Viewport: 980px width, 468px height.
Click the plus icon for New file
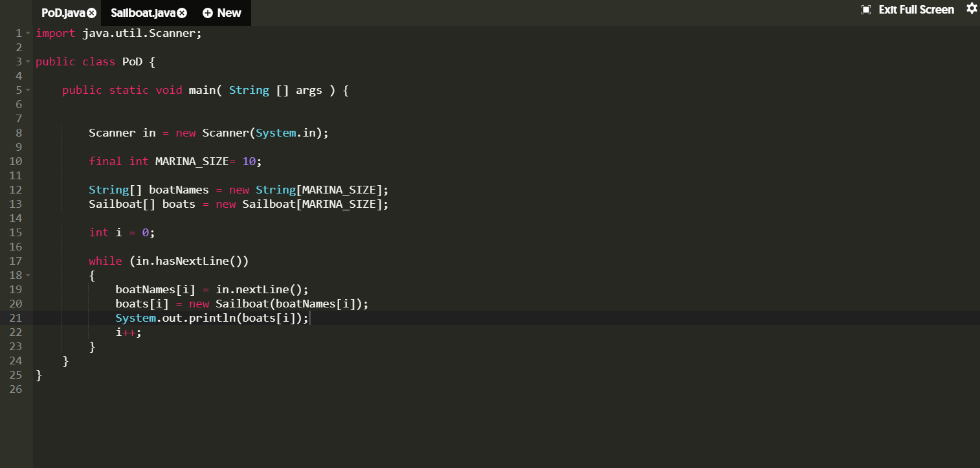[x=208, y=13]
